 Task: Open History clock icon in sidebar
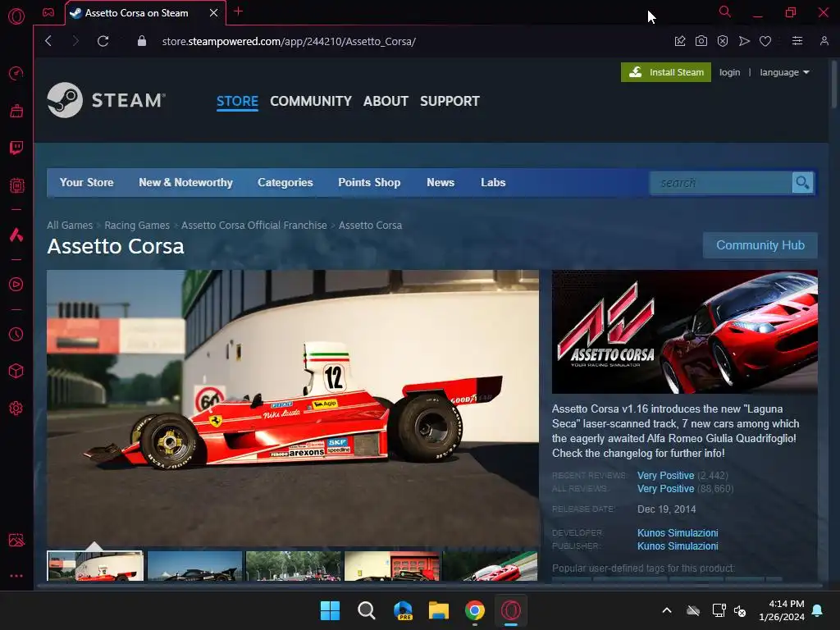[x=16, y=335]
